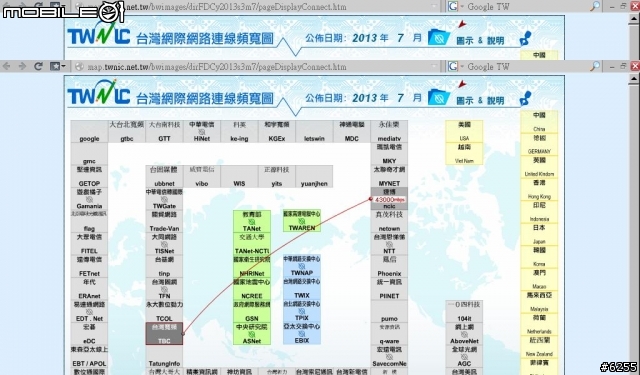Viewport: 640px width, 375px height.
Task: Select the green ASNet cell
Action: point(251,334)
